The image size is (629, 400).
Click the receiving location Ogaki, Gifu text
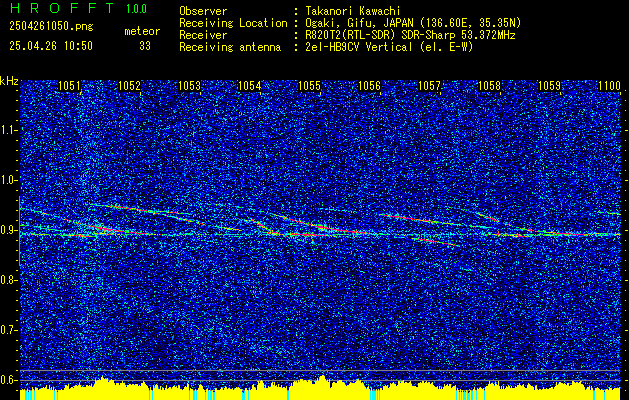tap(413, 23)
